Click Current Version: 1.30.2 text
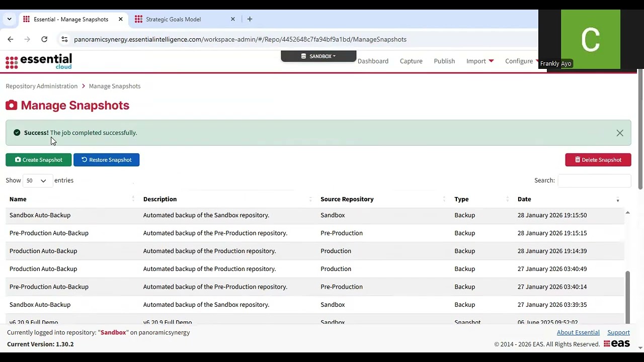 pos(40,344)
